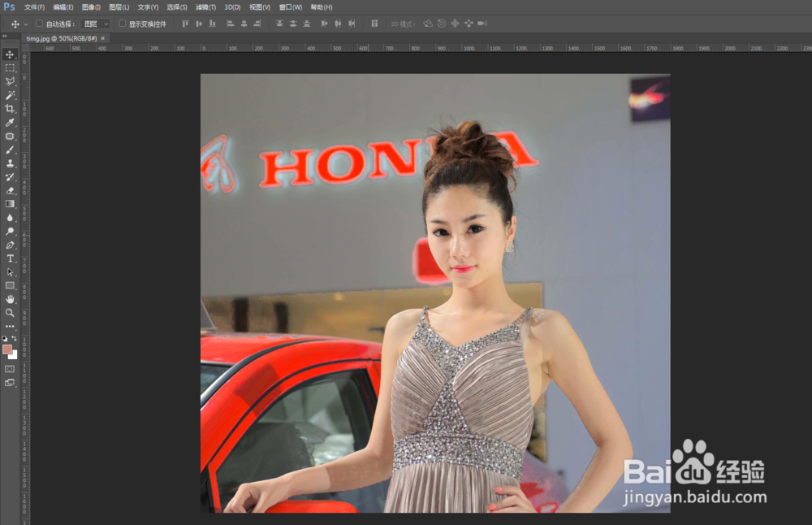The width and height of the screenshot is (812, 525).
Task: Select the Blur droplet tool
Action: (x=9, y=218)
